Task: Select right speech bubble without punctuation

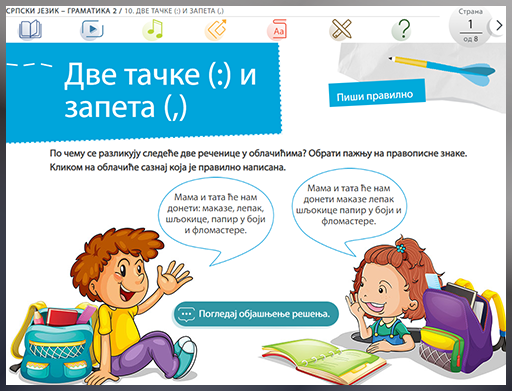Action: [x=349, y=205]
